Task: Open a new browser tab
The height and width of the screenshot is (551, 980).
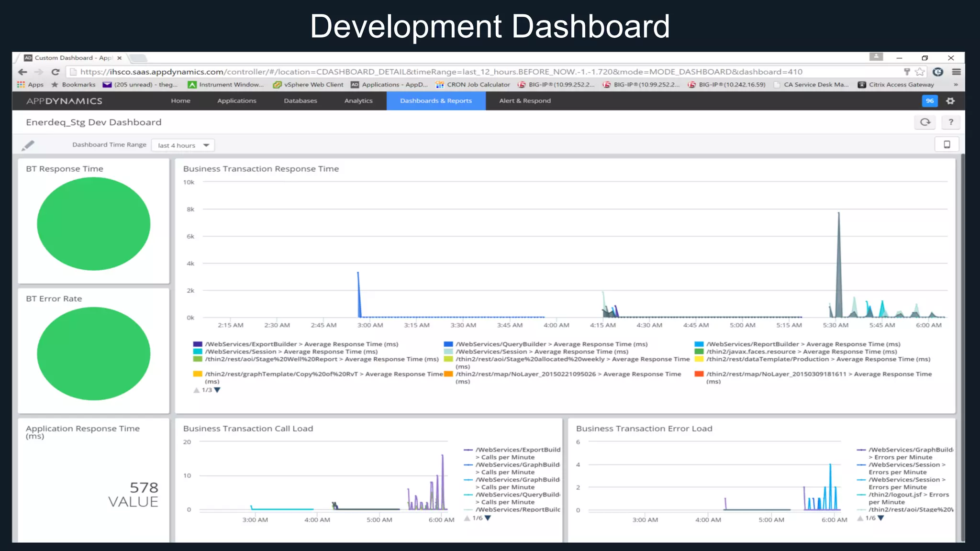Action: tap(138, 58)
